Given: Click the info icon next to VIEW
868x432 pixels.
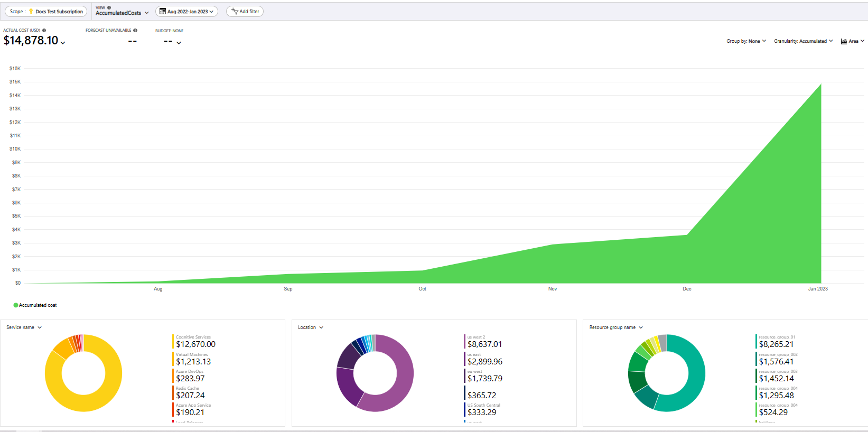Looking at the screenshot, I should tap(109, 7).
